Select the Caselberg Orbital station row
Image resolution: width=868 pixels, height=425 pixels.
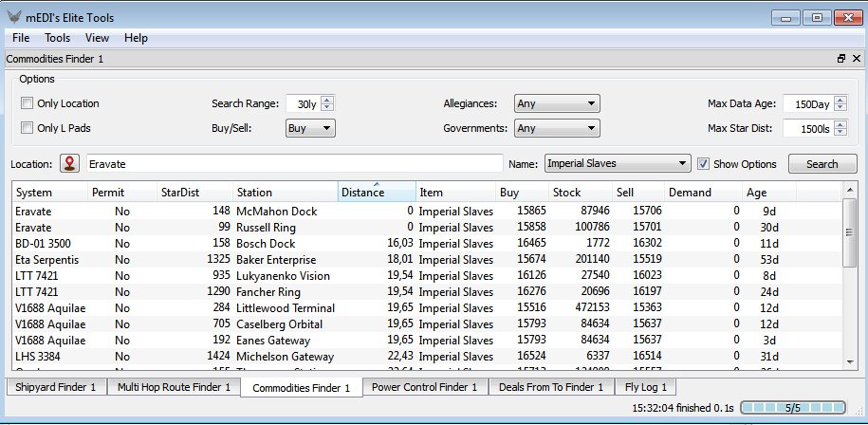tap(427, 323)
